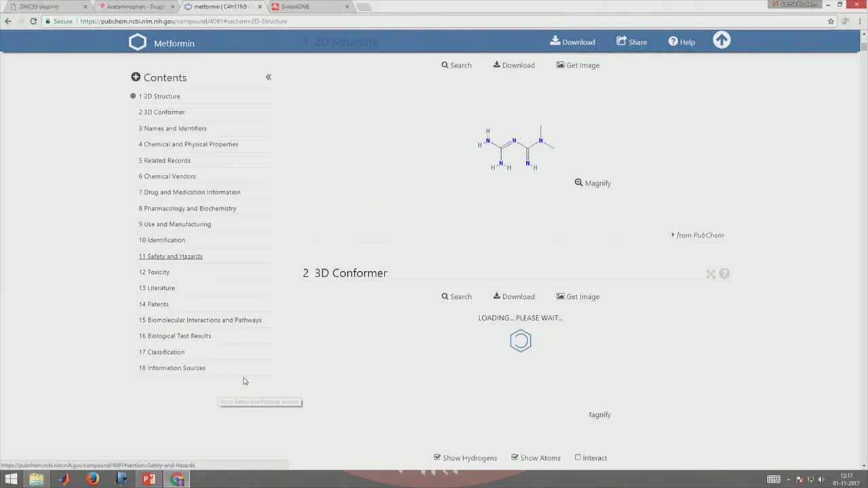
Task: Open the header Share menu
Action: [631, 41]
